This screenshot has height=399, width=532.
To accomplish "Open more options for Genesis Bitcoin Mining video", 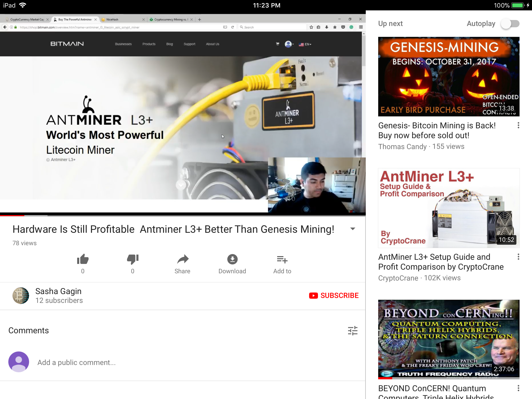I will 518,125.
